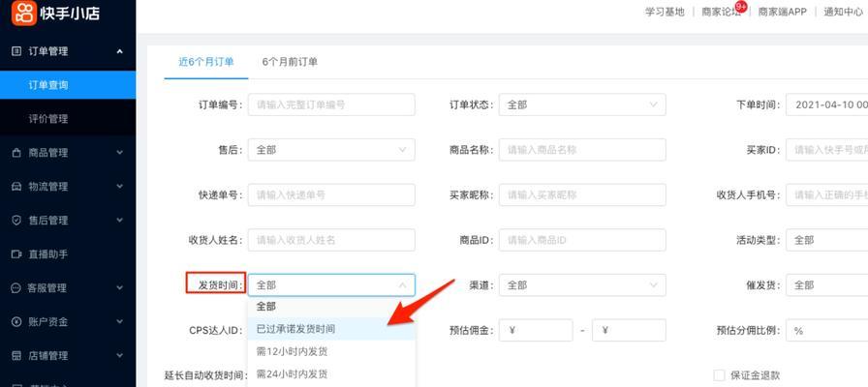Viewport: 868px width, 387px height.
Task: Open the 渠道 dropdown
Action: [582, 285]
